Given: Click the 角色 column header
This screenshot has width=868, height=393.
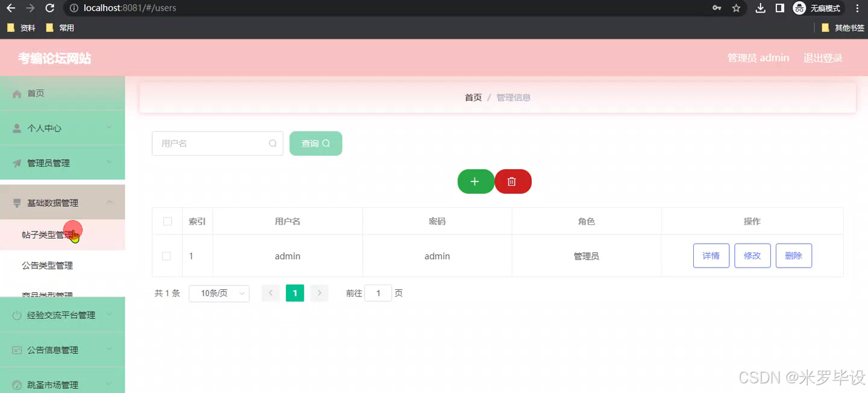Looking at the screenshot, I should pyautogui.click(x=587, y=222).
